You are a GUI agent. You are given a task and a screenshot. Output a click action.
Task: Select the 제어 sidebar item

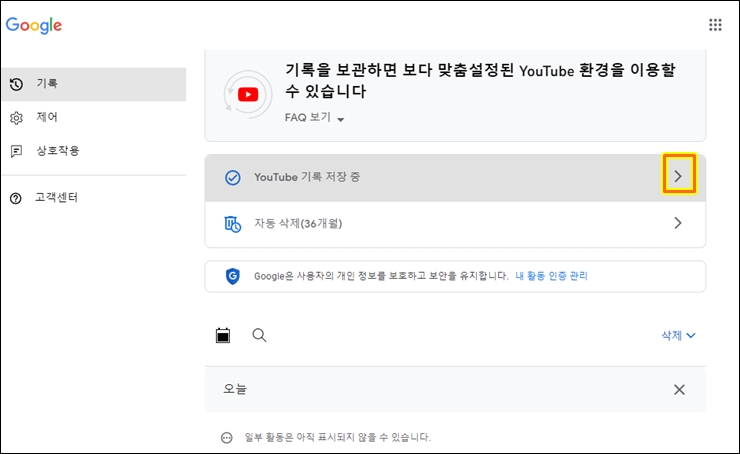click(94, 118)
